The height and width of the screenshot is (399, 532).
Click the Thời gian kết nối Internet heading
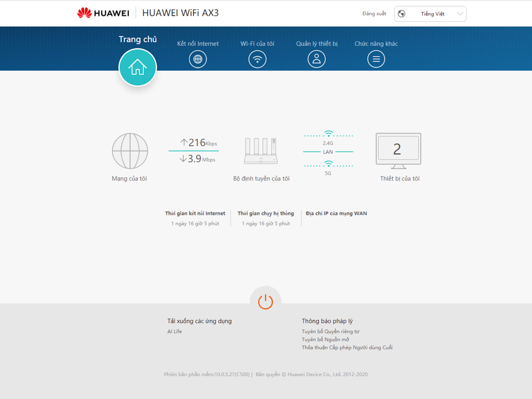point(195,214)
